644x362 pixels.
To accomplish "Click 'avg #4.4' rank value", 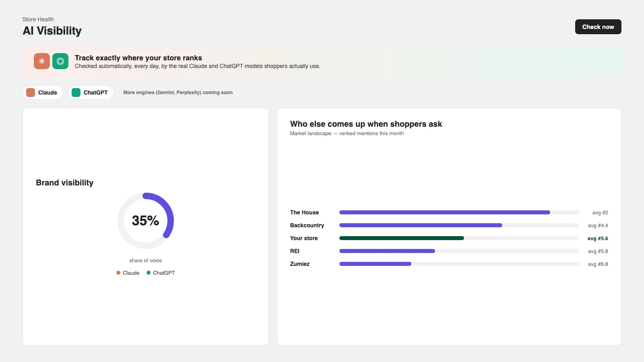I will 598,226.
